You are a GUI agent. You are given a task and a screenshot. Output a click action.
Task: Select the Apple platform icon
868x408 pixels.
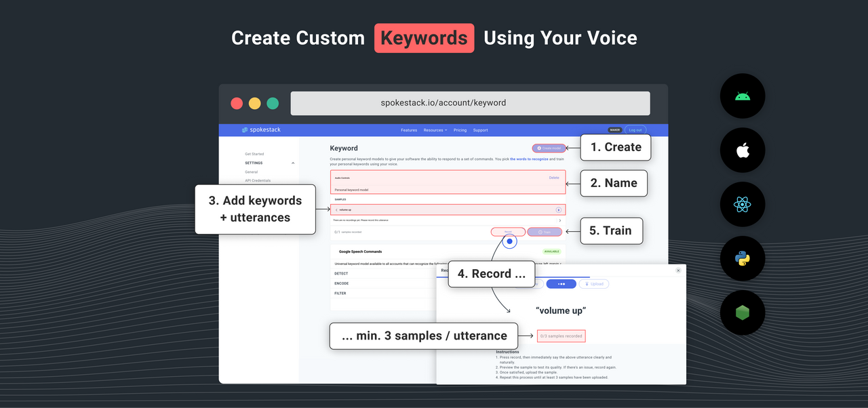pyautogui.click(x=742, y=150)
